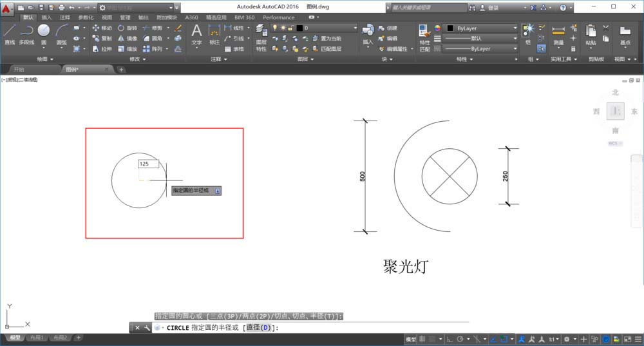
Task: Switch to the 插入 ribbon tab
Action: [x=46, y=17]
